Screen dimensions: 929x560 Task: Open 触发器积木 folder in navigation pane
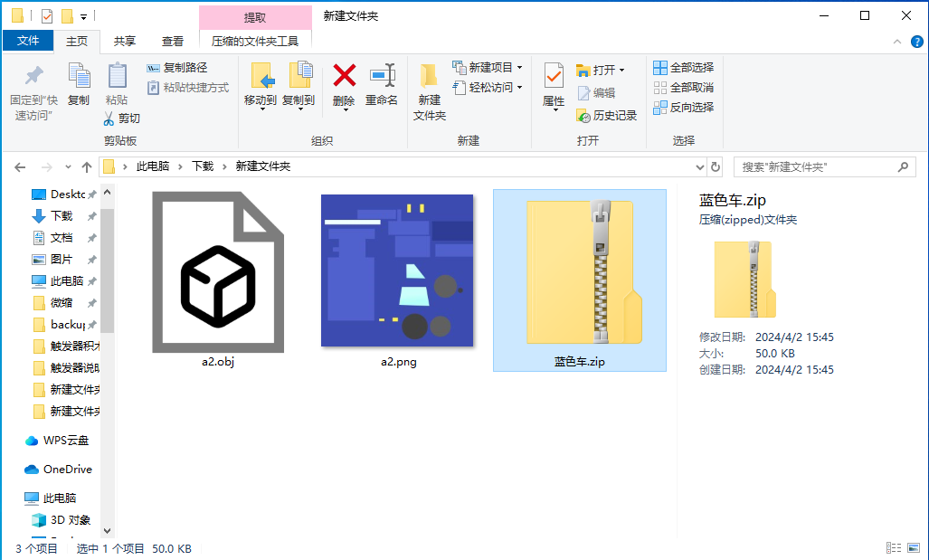[x=64, y=346]
